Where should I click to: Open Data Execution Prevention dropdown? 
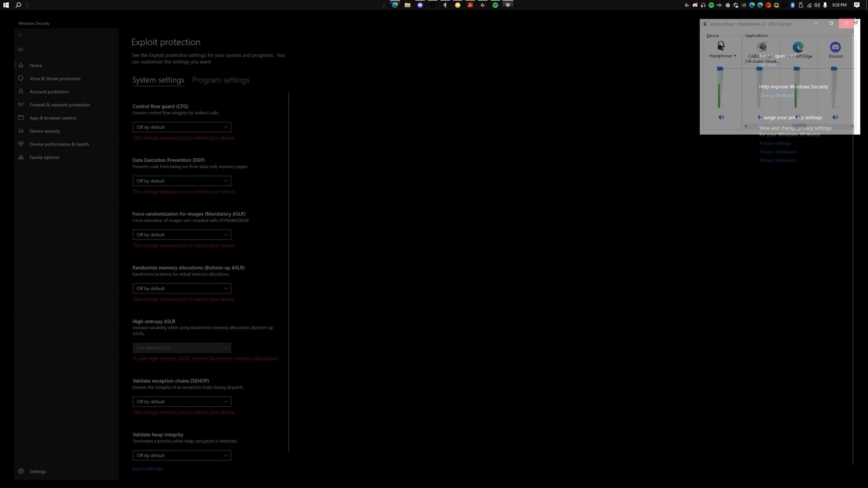pos(182,181)
